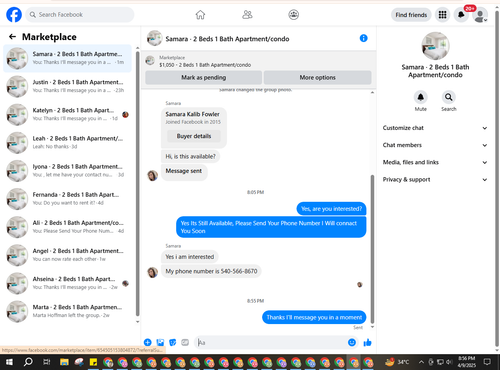Click the back arrow beside Marketplace
The height and width of the screenshot is (370, 500).
[12, 37]
